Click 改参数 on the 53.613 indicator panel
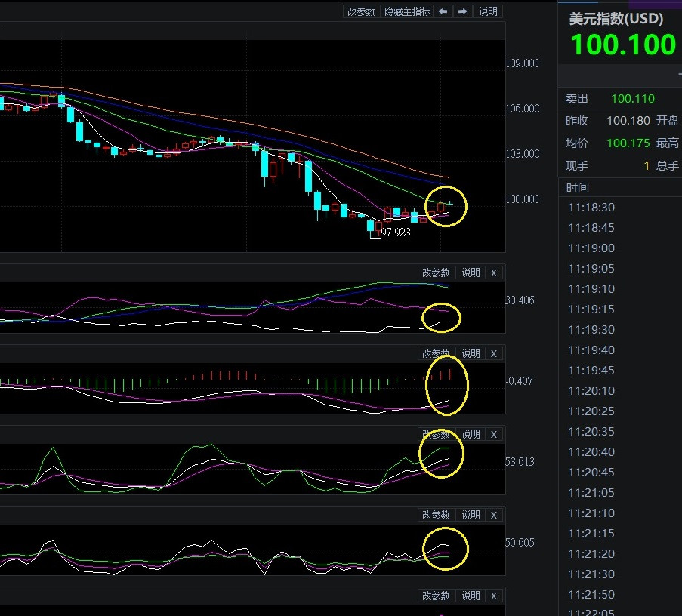 coord(436,434)
